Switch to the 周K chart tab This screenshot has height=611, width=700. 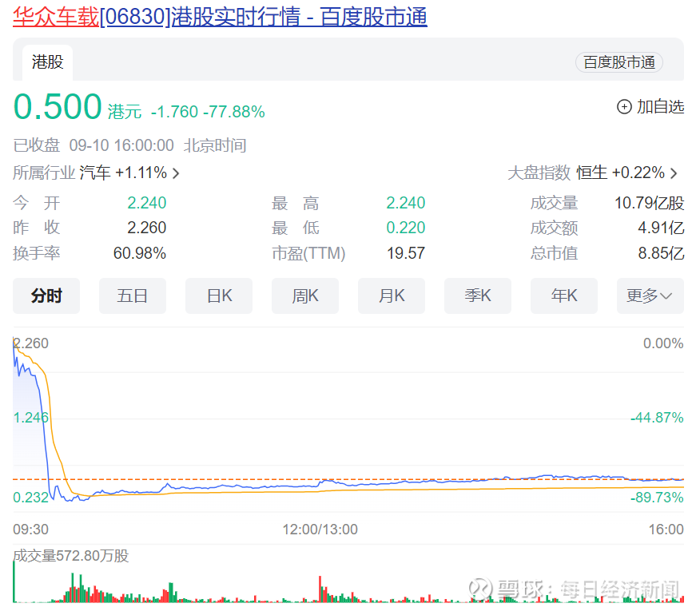tap(305, 296)
